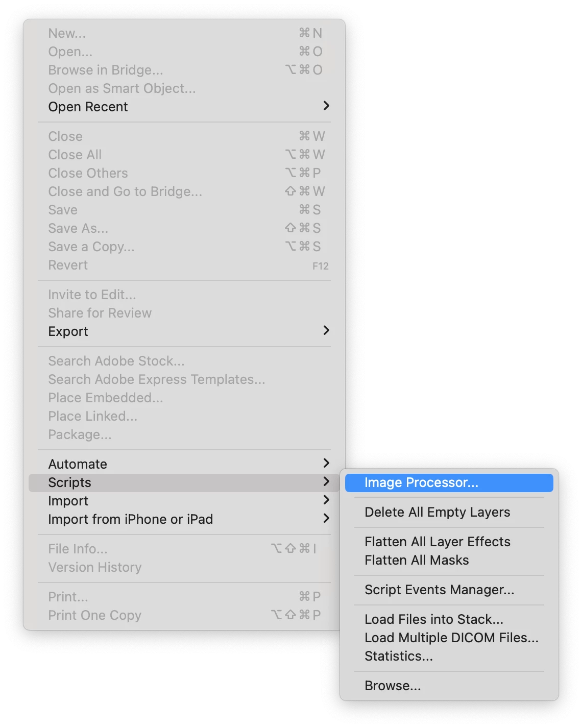Image resolution: width=582 pixels, height=728 pixels.
Task: Run Flatten All Masks script
Action: coord(449,560)
